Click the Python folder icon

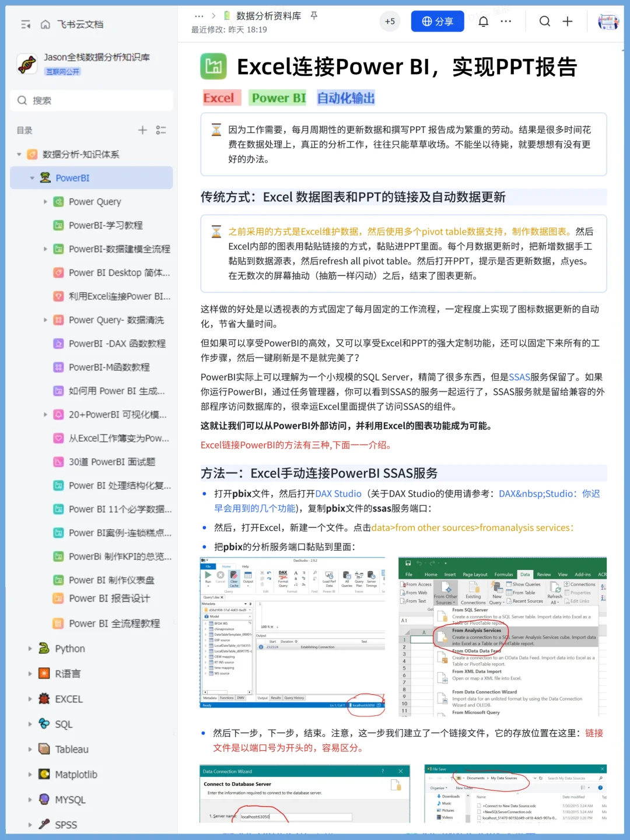pyautogui.click(x=44, y=648)
